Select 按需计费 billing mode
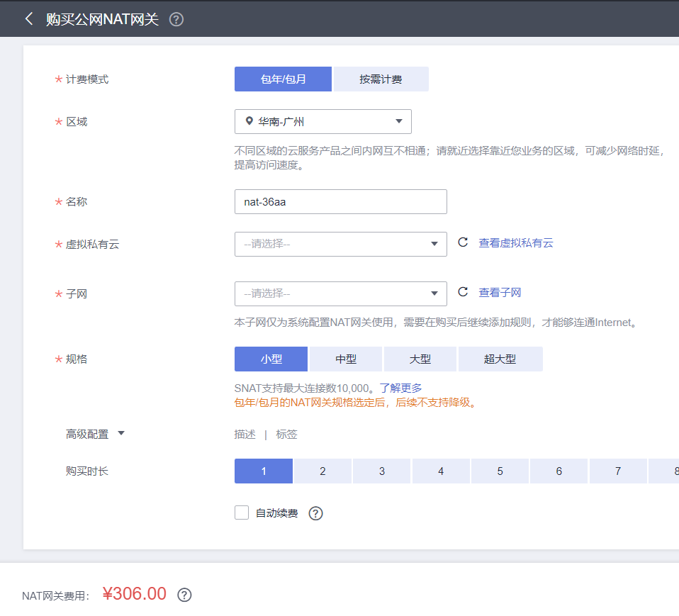The image size is (679, 616). coord(381,79)
